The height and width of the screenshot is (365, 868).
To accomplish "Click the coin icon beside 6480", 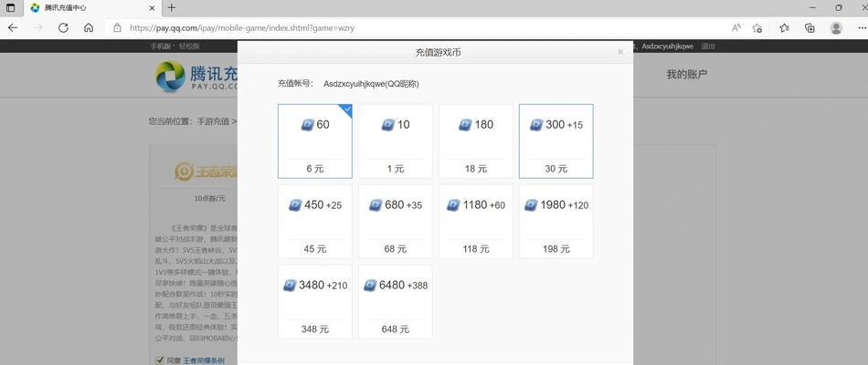I will pyautogui.click(x=370, y=286).
